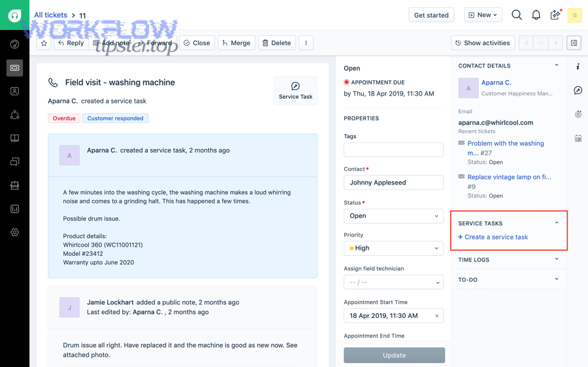Expand the To-Do section
This screenshot has width=588, height=367.
[557, 279]
